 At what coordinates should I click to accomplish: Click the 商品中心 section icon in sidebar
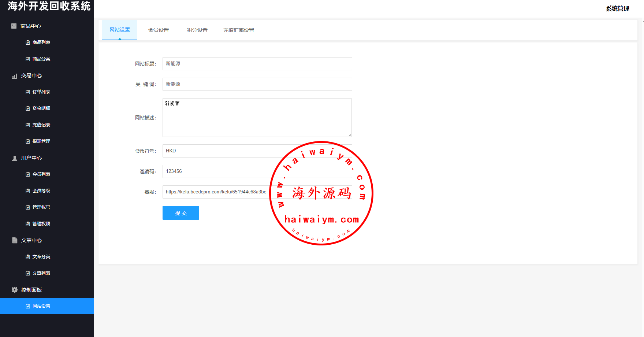tap(14, 26)
